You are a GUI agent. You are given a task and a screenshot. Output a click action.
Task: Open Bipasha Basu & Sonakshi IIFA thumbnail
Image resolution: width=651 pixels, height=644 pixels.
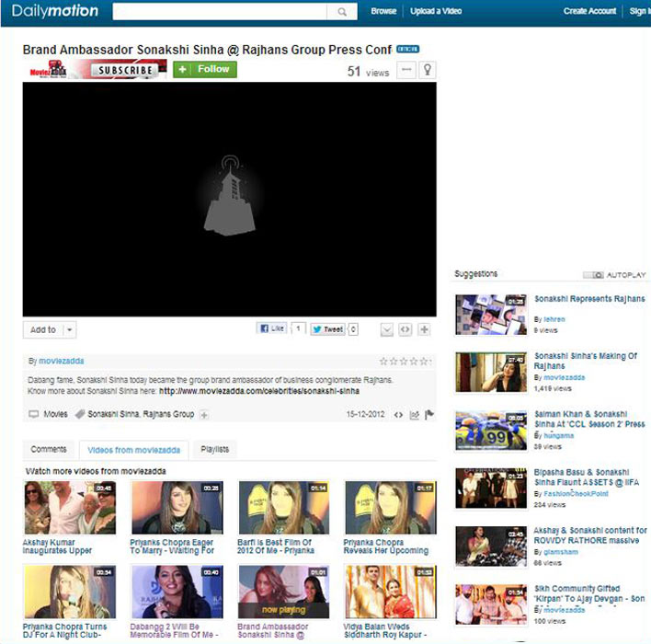[x=491, y=489]
